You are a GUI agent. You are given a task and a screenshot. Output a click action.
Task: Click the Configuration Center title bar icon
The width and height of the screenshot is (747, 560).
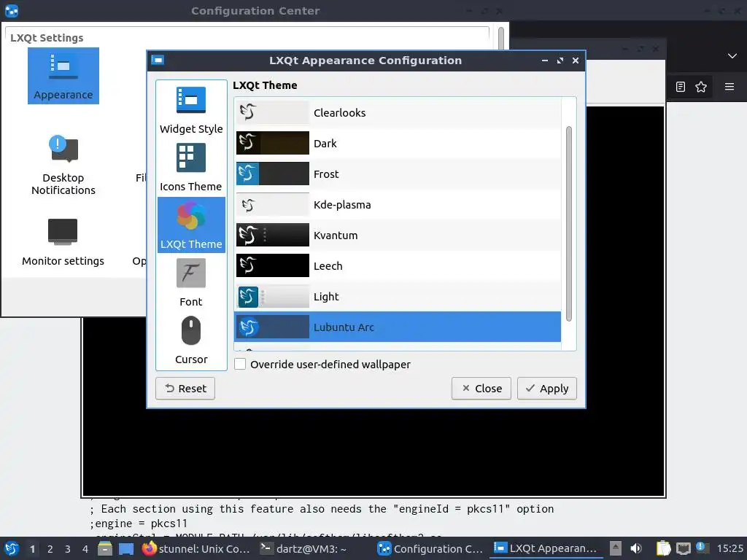pyautogui.click(x=12, y=10)
